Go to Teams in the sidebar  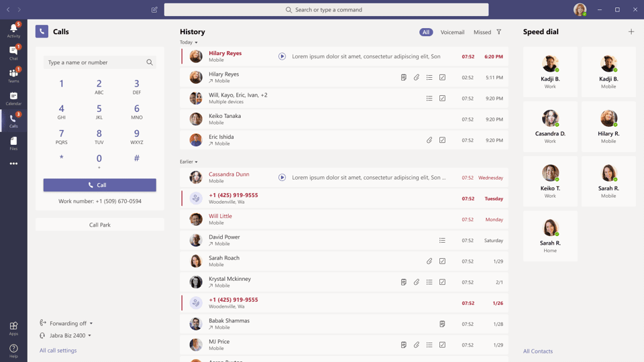coord(13,76)
